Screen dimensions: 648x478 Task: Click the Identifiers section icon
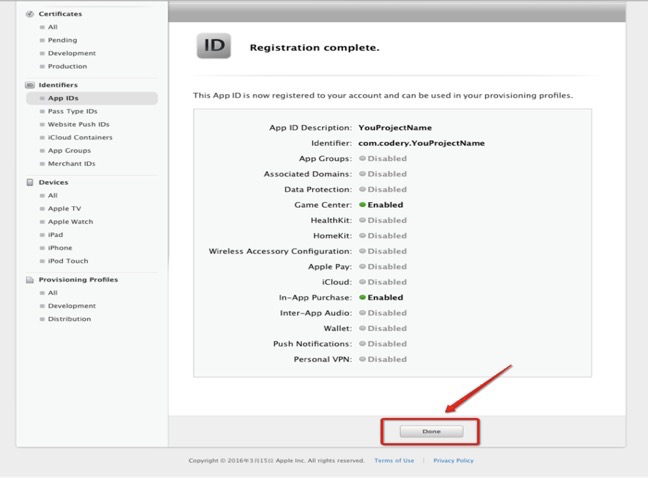pyautogui.click(x=30, y=85)
